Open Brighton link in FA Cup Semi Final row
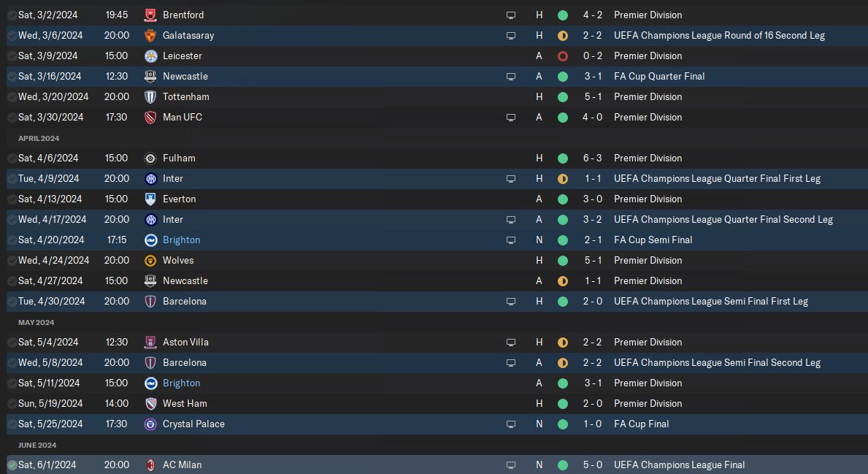The height and width of the screenshot is (474, 868). coord(182,240)
